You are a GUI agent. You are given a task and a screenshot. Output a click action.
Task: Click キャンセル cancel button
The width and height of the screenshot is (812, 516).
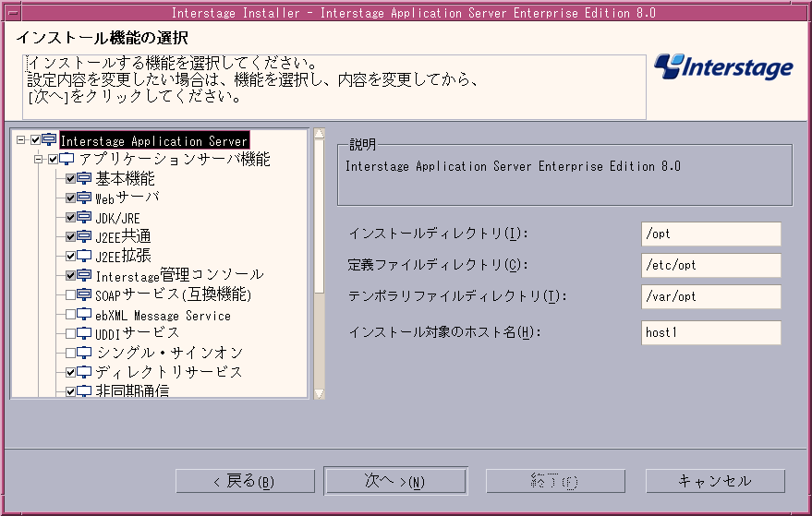click(715, 481)
